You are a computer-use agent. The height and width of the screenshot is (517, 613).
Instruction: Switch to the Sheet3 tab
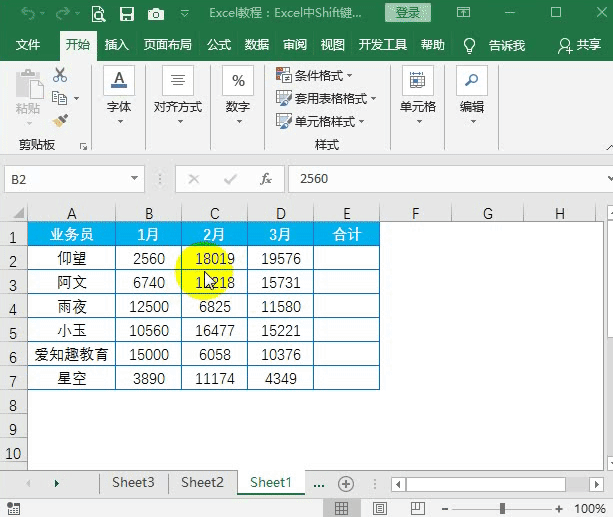pyautogui.click(x=133, y=483)
